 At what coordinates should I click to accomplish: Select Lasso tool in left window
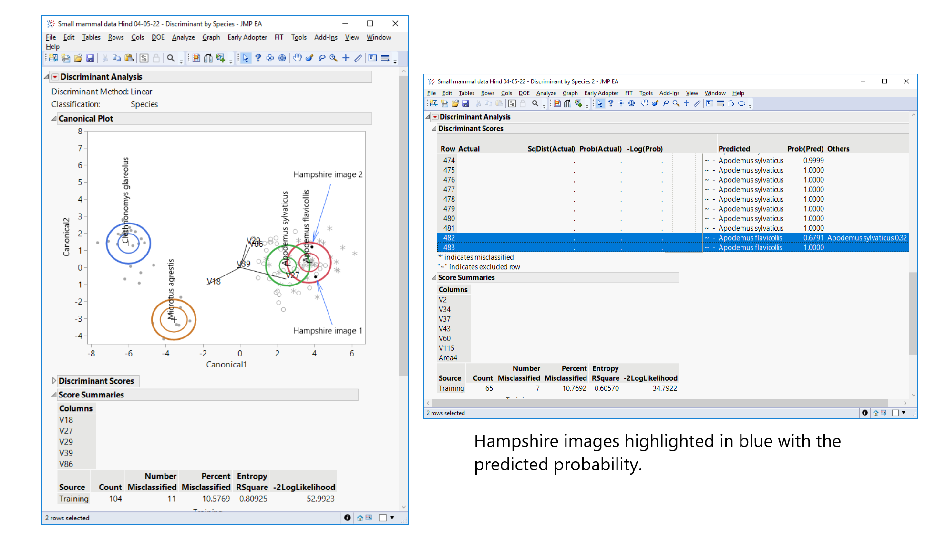tap(322, 58)
